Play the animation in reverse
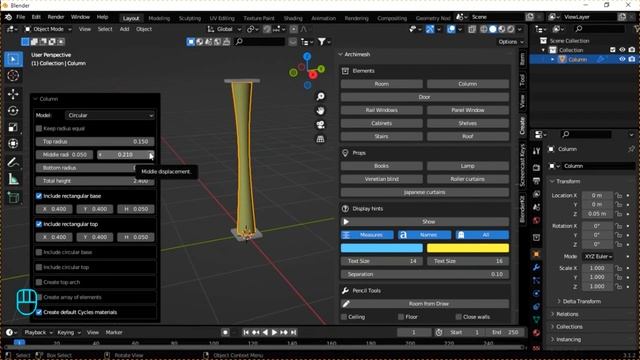640x360 pixels. point(265,332)
